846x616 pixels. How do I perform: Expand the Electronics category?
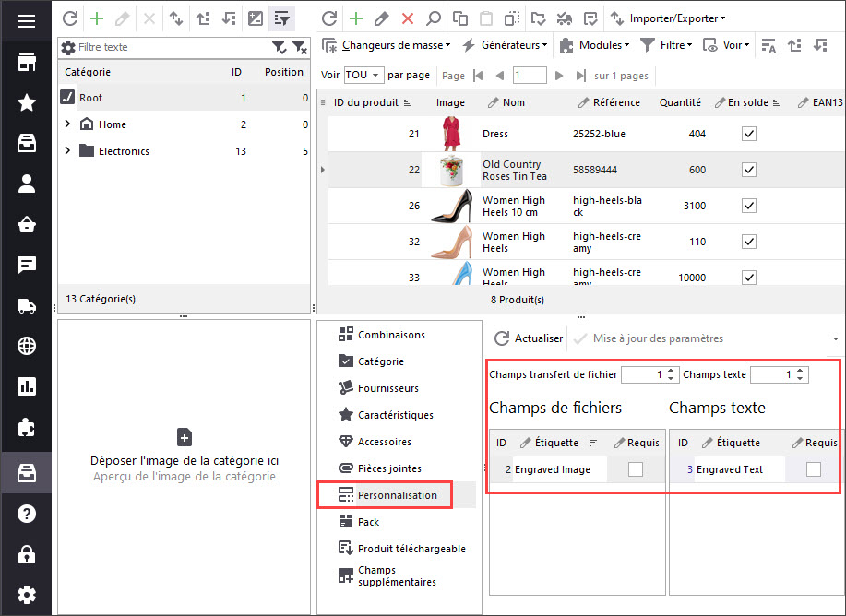coord(67,150)
